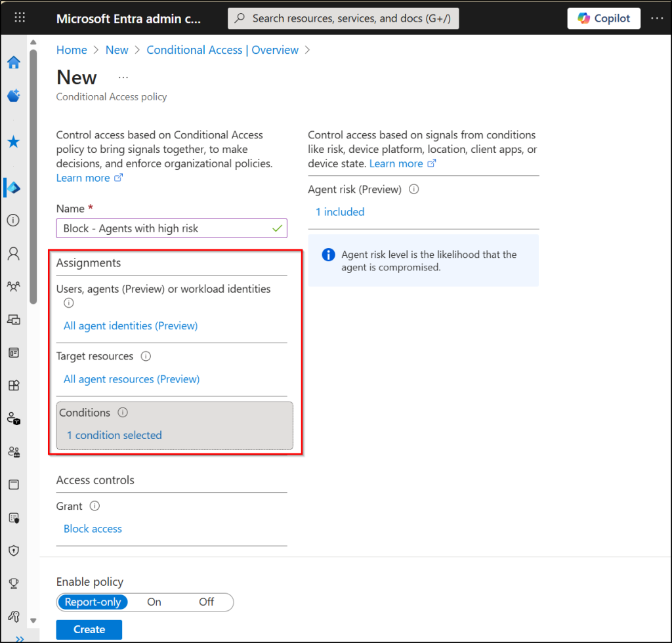
Task: Open the Devices icon in the sidebar
Action: point(14,320)
